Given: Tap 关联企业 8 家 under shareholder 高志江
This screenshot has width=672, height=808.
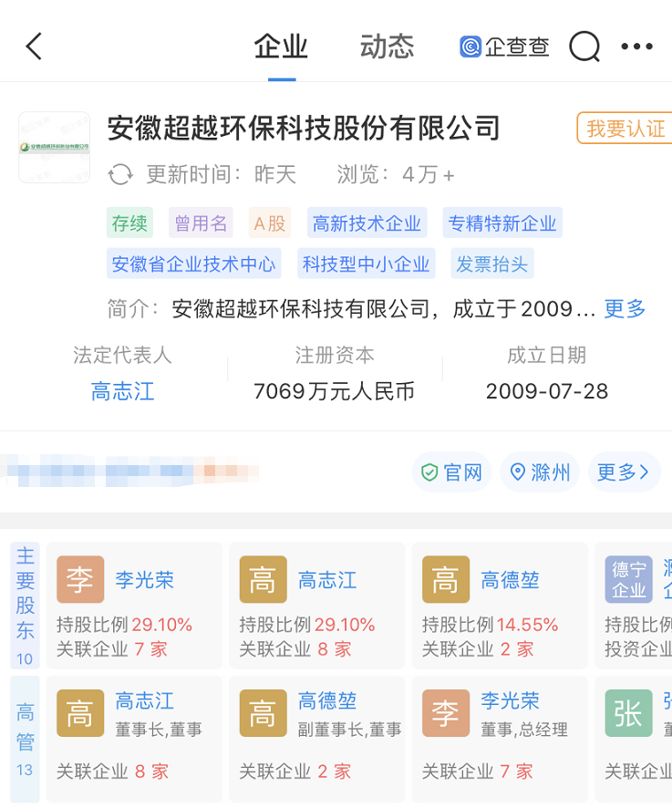Looking at the screenshot, I should pyautogui.click(x=295, y=648).
